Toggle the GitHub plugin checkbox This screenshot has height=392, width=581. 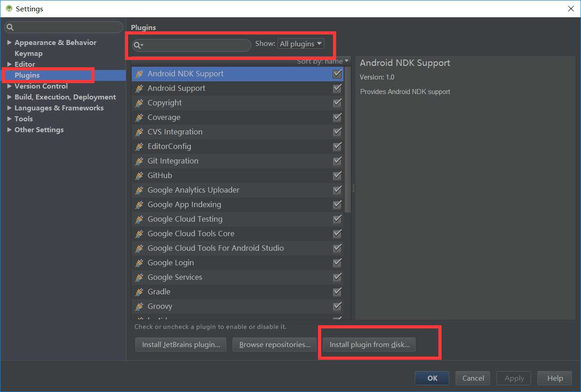click(337, 176)
